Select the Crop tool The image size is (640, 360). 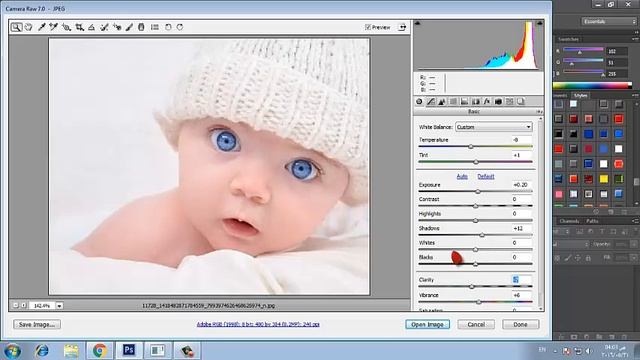[80, 27]
